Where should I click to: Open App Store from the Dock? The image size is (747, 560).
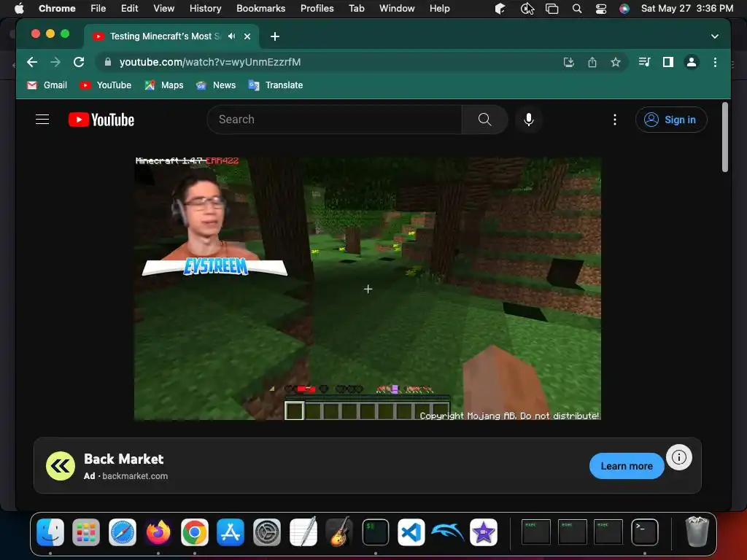coord(231,532)
